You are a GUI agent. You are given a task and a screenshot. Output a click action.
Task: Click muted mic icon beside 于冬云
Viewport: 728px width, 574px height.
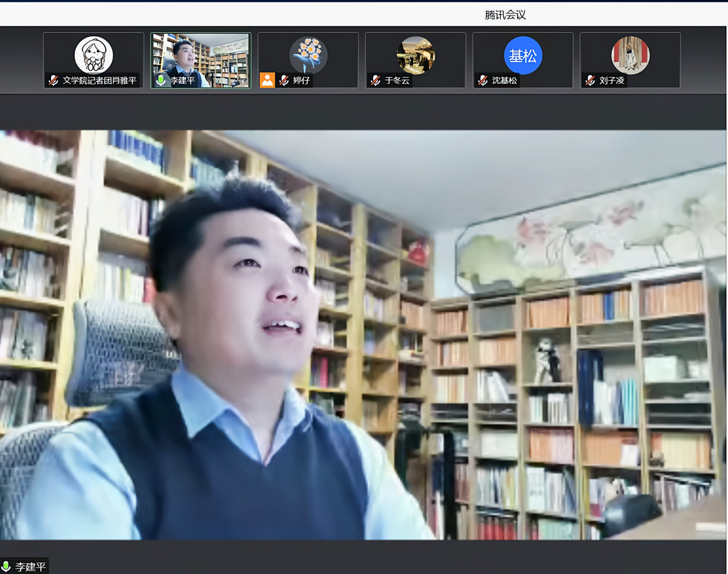click(x=376, y=80)
